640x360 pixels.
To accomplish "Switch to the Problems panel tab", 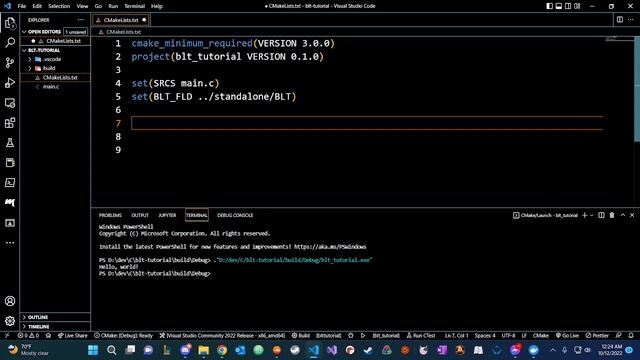I will pyautogui.click(x=110, y=215).
